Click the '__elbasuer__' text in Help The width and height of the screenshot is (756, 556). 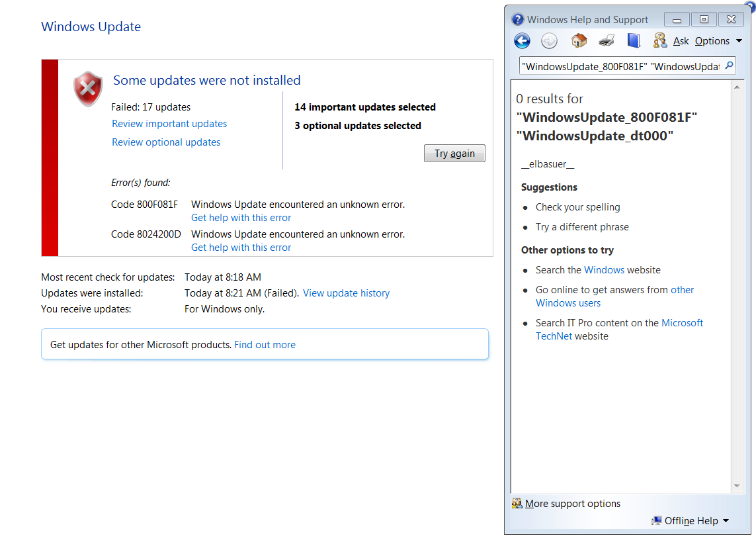(548, 164)
